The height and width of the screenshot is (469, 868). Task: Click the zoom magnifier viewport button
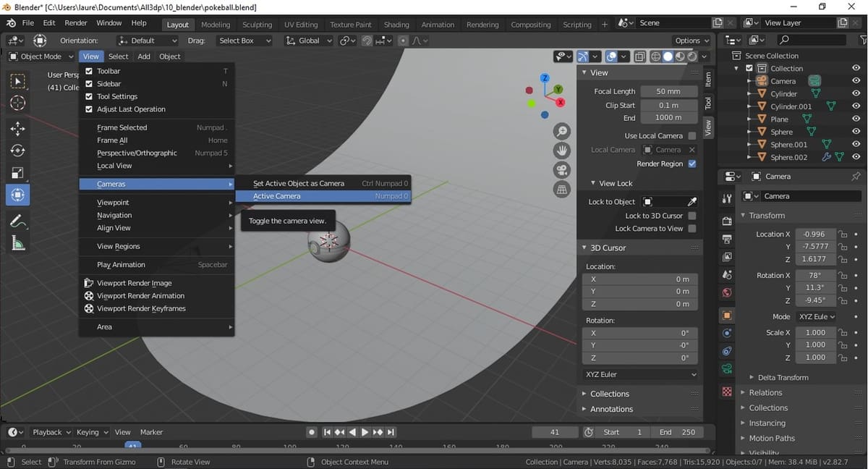pos(562,131)
